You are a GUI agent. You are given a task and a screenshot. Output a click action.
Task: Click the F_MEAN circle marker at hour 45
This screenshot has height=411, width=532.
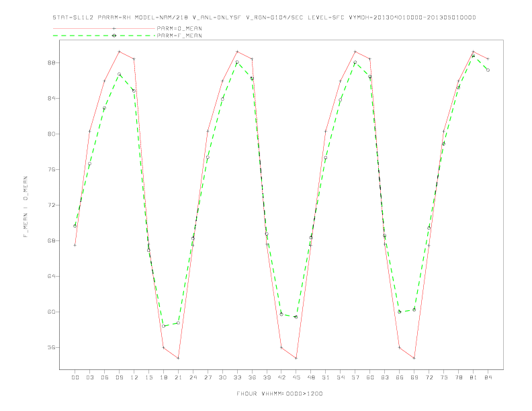pos(296,317)
